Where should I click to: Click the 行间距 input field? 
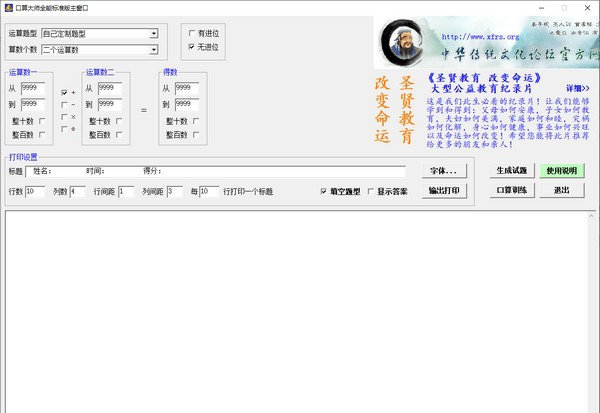tap(126, 191)
